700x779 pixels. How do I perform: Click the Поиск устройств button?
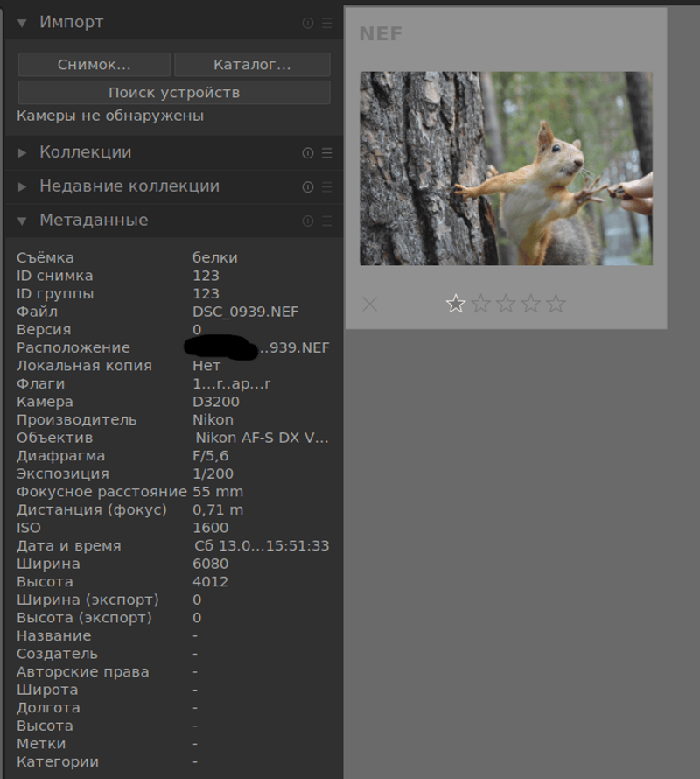tap(174, 93)
